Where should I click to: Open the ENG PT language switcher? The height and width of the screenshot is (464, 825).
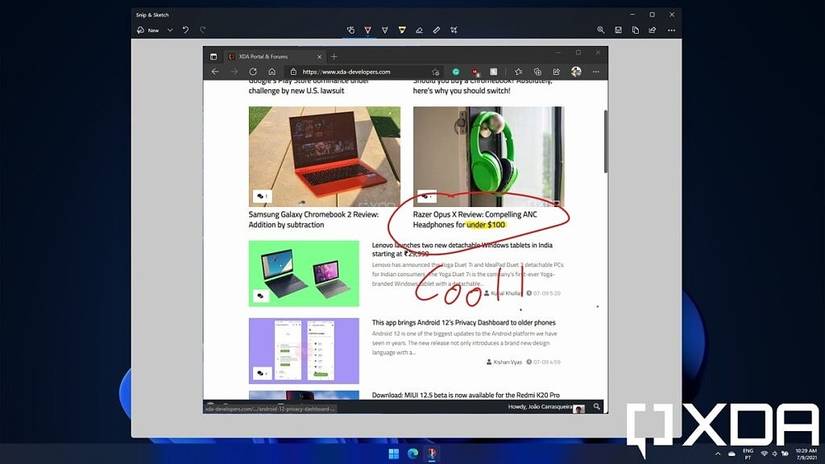pos(748,454)
